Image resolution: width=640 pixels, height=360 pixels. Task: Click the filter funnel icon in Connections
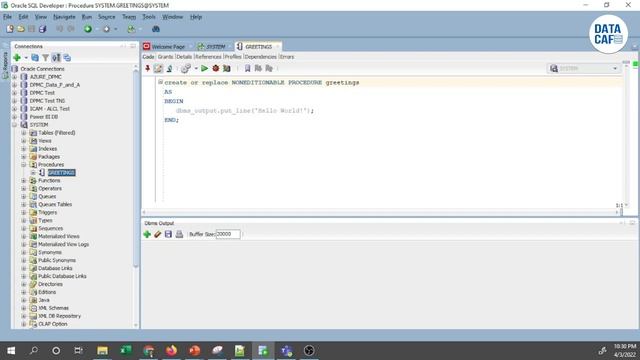(45, 58)
